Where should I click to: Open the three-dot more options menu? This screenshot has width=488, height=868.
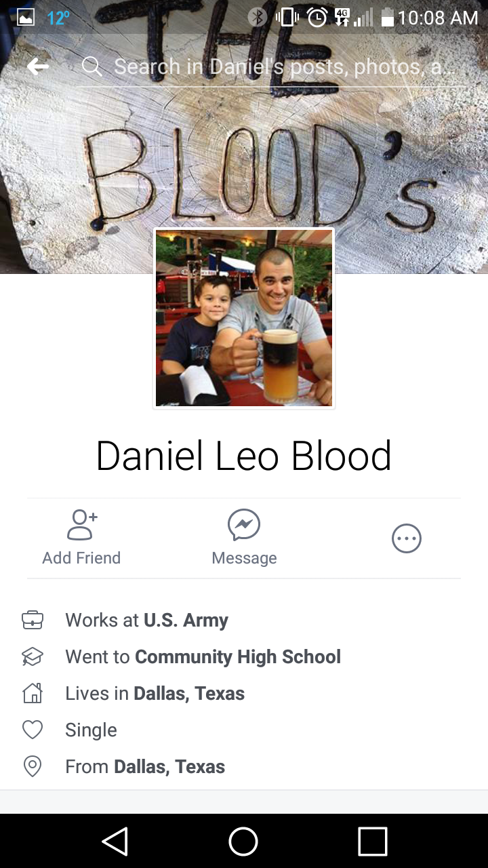(x=407, y=539)
